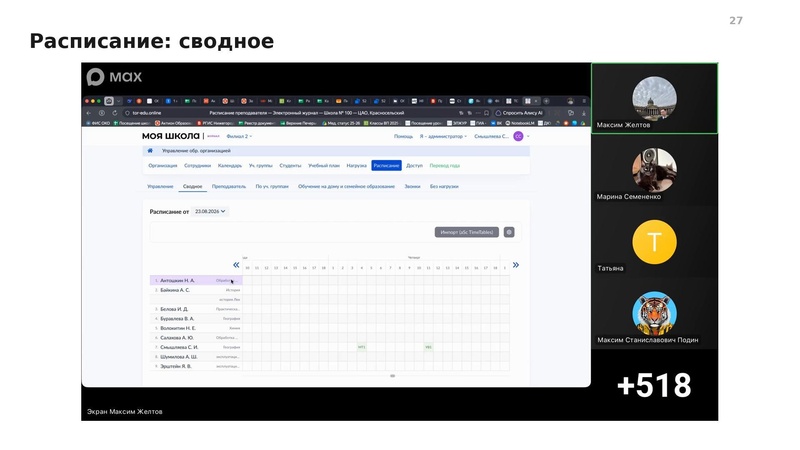This screenshot has height=450, width=800.
Task: Open a new browser tab with plus
Action: (x=546, y=101)
